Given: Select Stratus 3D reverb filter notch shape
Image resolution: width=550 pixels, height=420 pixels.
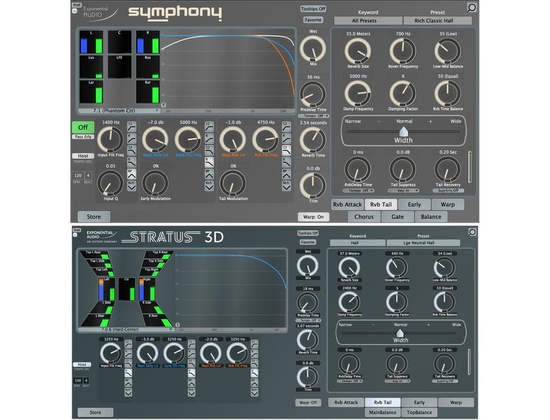Looking at the screenshot, I should pyautogui.click(x=255, y=392).
